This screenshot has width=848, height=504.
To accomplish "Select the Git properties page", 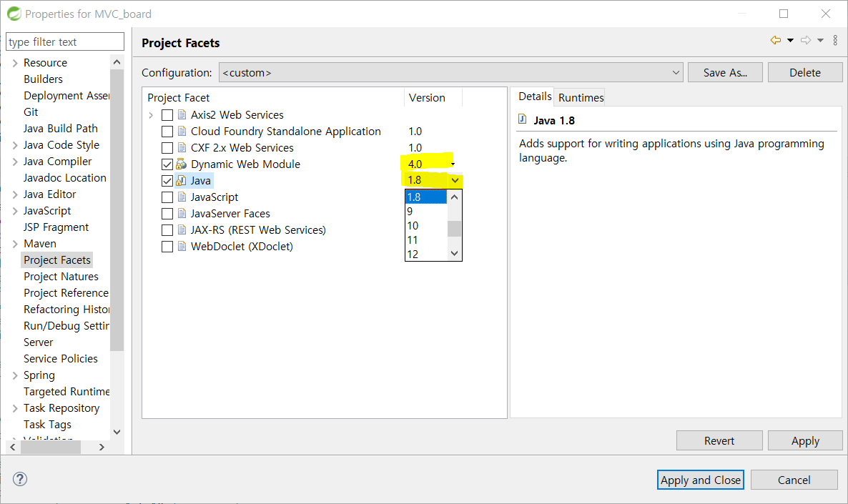I will coord(31,112).
